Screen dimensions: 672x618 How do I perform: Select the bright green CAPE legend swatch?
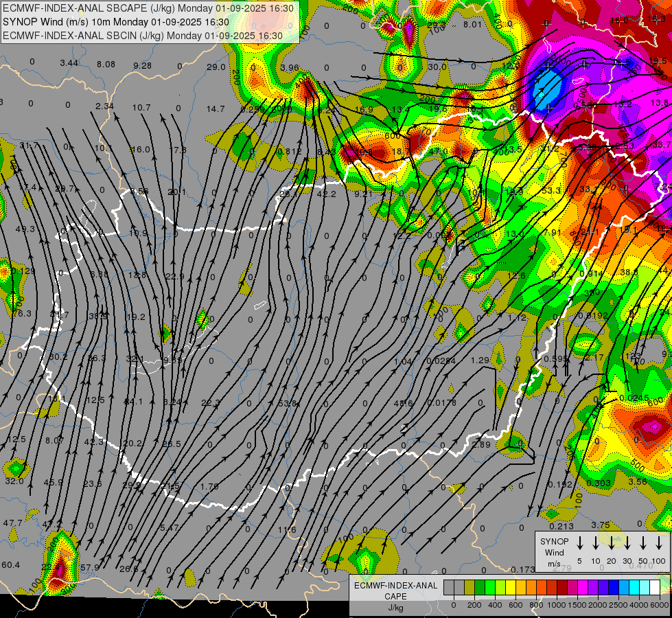[x=490, y=587]
